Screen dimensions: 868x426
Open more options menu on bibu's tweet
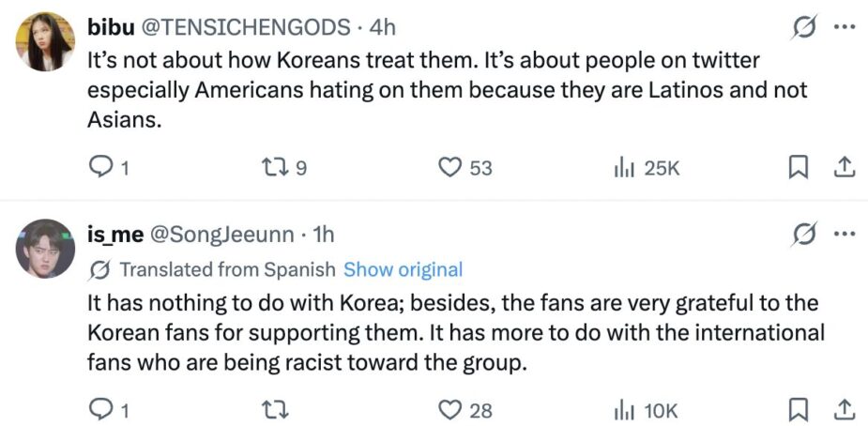tap(845, 29)
